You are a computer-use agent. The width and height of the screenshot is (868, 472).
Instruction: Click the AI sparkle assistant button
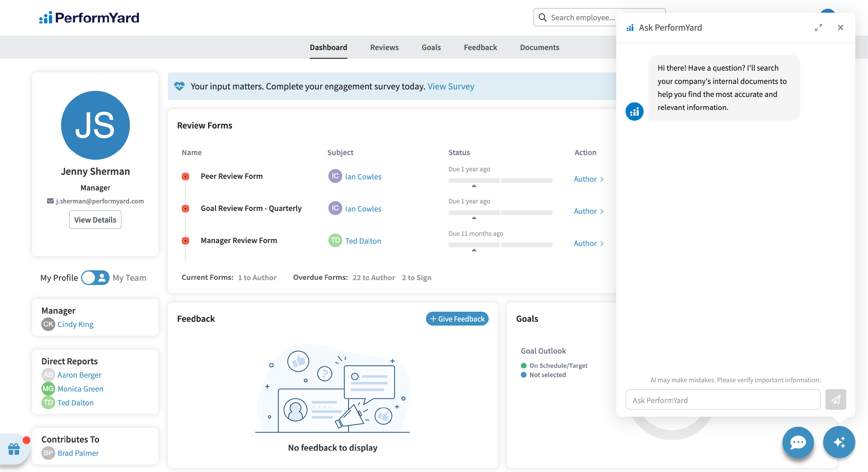click(x=839, y=442)
